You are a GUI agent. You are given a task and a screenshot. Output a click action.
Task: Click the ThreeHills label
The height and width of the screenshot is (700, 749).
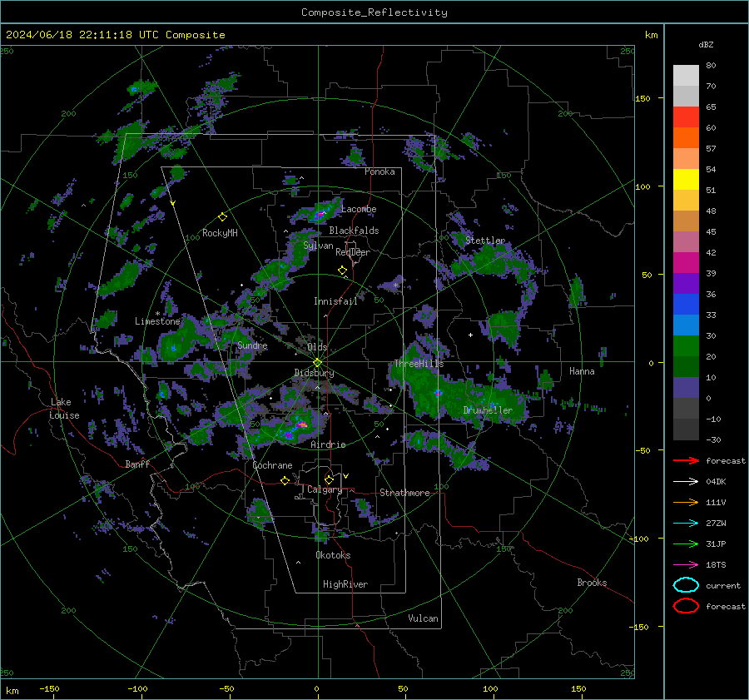pos(419,364)
